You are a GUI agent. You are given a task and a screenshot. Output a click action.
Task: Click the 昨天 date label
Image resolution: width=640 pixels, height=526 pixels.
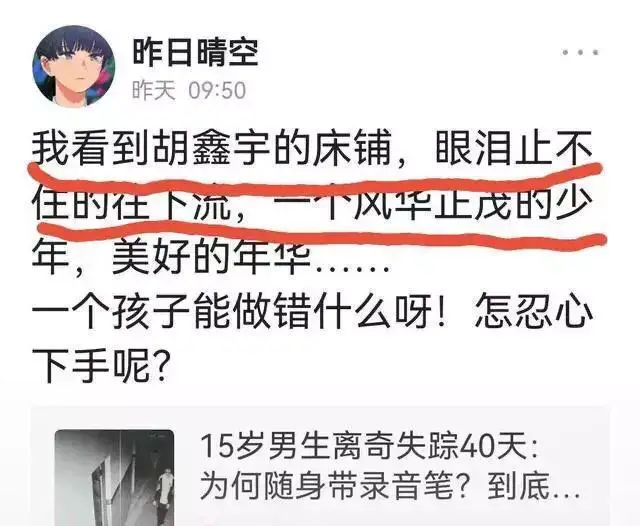point(154,90)
